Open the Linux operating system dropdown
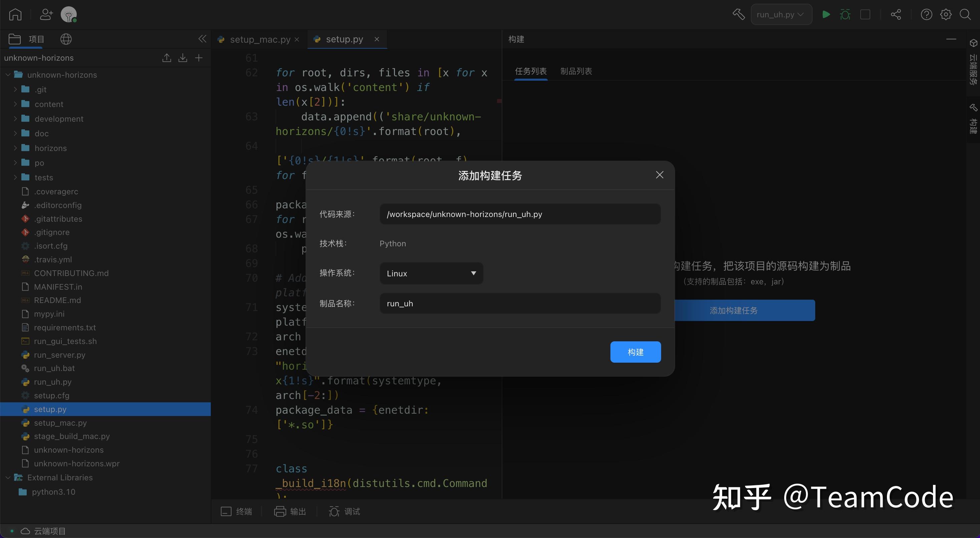This screenshot has height=538, width=980. point(431,273)
